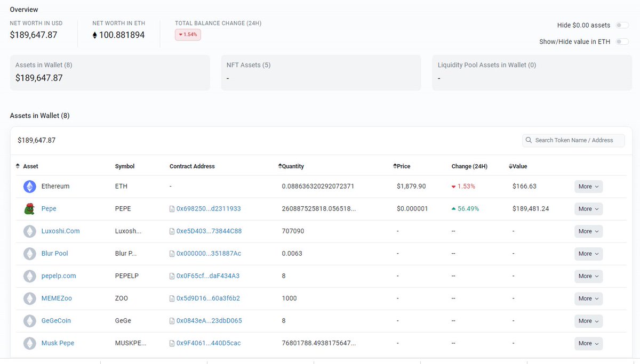Select the Liquidity Pool Assets card
Image resolution: width=640 pixels, height=364 pixels.
[x=532, y=72]
